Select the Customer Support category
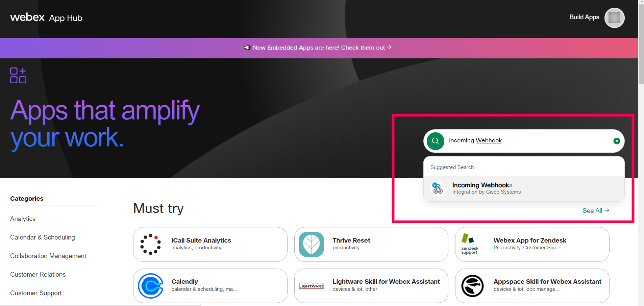 click(35, 293)
